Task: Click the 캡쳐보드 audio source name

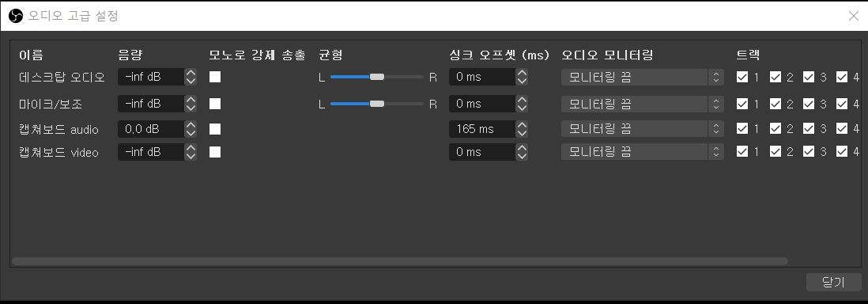Action: (x=58, y=129)
